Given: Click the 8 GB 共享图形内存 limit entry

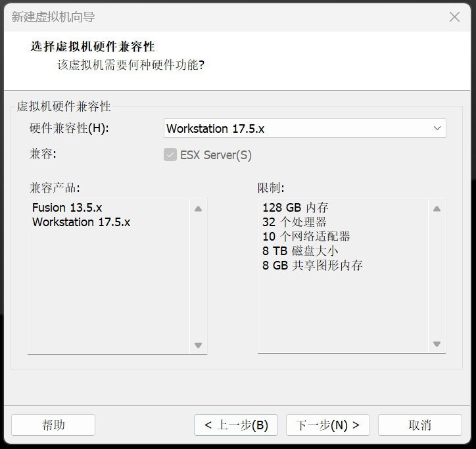Looking at the screenshot, I should 312,266.
